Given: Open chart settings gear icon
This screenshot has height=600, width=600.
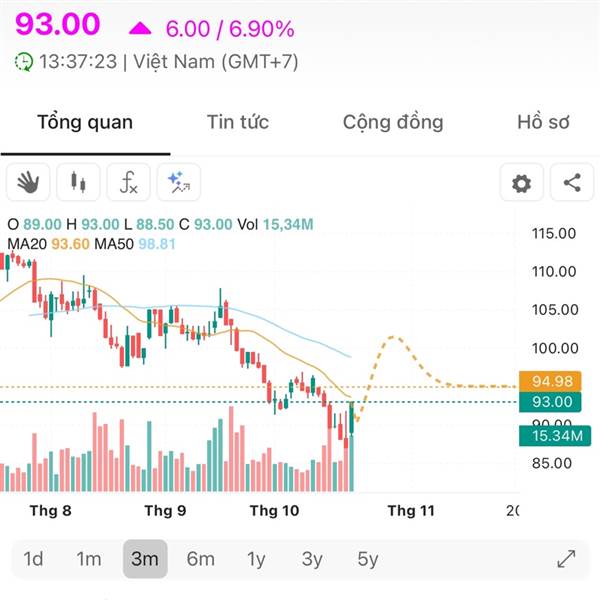Looking at the screenshot, I should [521, 183].
